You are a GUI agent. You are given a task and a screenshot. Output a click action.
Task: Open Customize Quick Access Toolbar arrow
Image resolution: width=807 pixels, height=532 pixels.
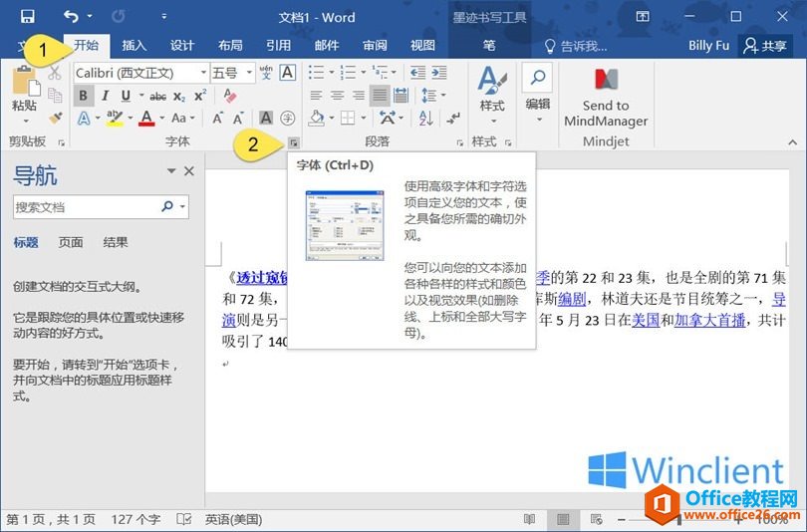point(163,17)
